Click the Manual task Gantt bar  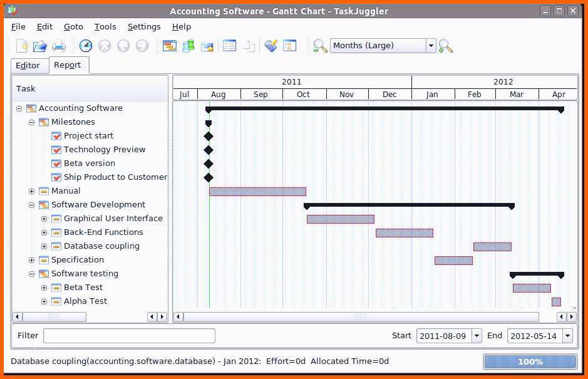pyautogui.click(x=257, y=192)
